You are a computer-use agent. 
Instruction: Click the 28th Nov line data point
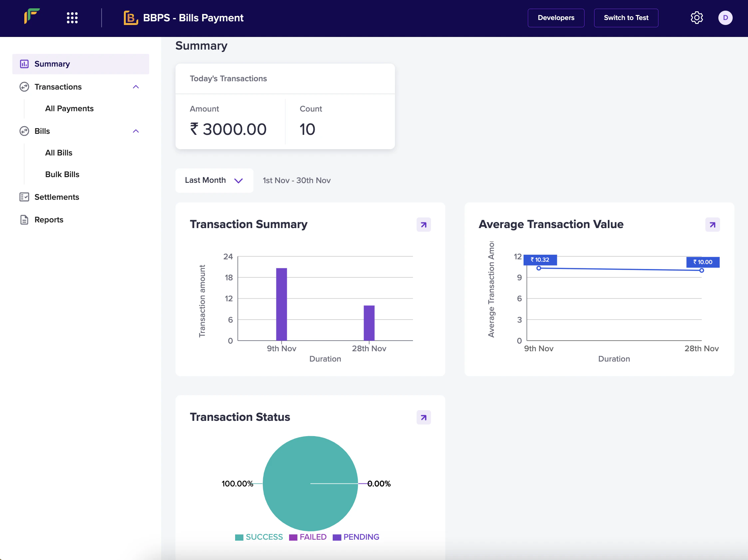coord(701,270)
